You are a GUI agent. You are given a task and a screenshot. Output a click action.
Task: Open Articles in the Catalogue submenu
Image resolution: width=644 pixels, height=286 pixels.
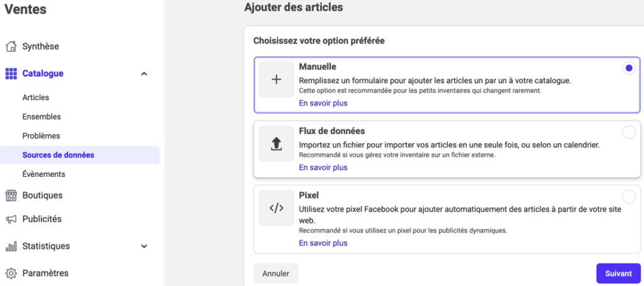pyautogui.click(x=36, y=98)
